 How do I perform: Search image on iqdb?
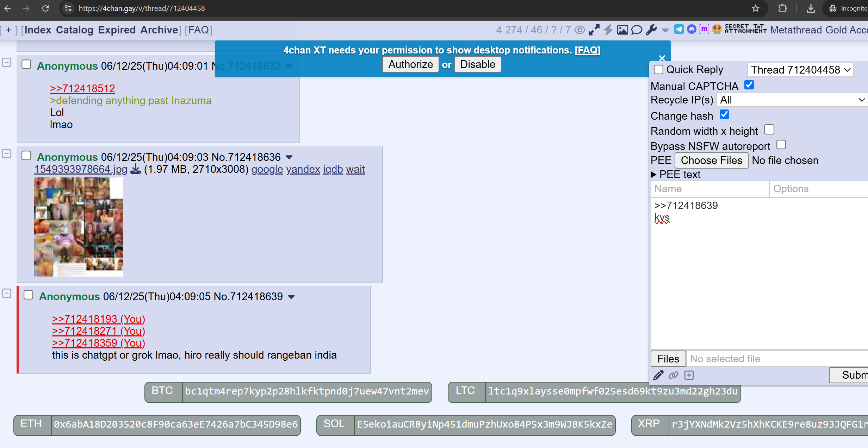333,169
